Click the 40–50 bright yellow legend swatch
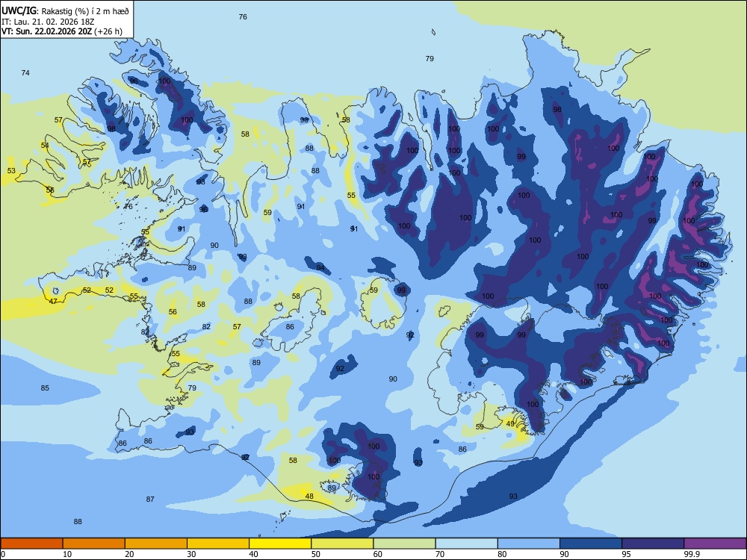 tap(280, 544)
